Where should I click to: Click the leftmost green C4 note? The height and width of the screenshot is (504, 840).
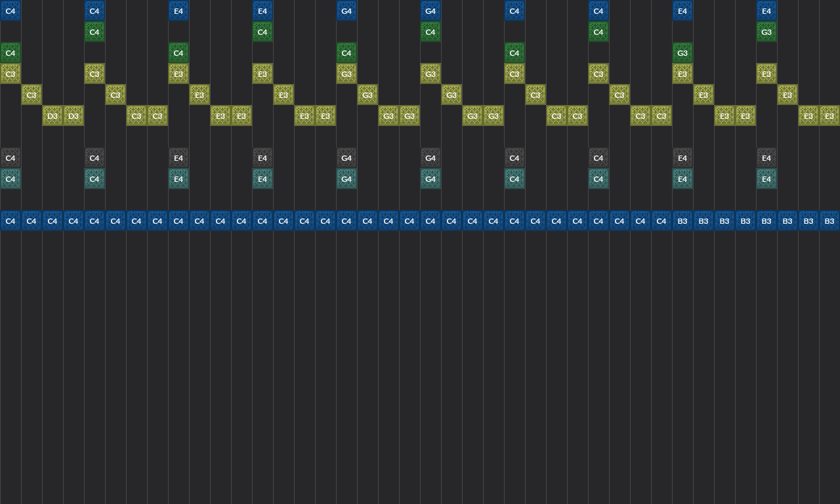10,52
